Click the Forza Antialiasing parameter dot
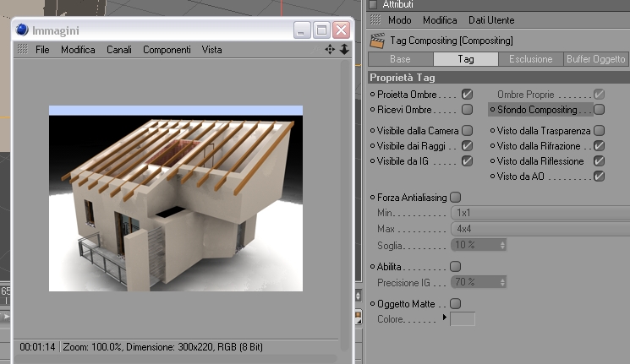The image size is (630, 364). (x=372, y=197)
